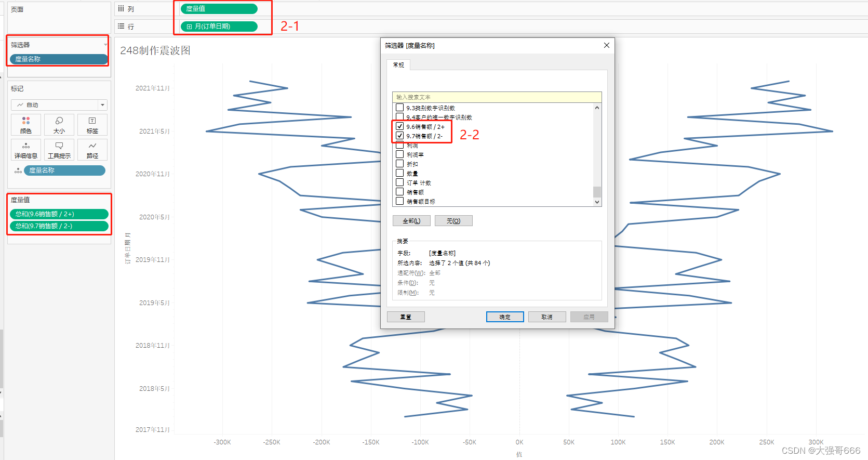The width and height of the screenshot is (868, 460).
Task: Click the 行 (Rows) shelf icon
Action: tap(121, 26)
